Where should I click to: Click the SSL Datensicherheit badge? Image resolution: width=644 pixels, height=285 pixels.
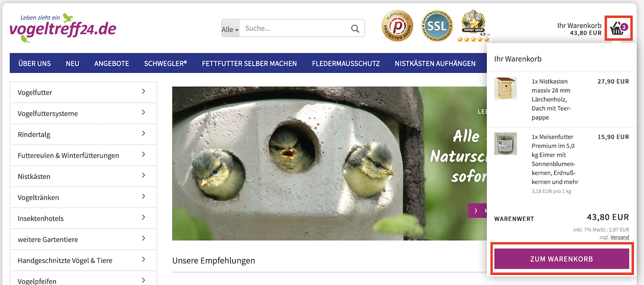point(437,26)
